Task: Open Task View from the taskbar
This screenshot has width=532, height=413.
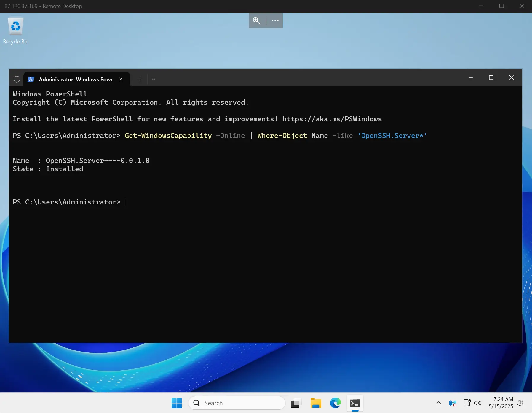Action: pos(295,403)
